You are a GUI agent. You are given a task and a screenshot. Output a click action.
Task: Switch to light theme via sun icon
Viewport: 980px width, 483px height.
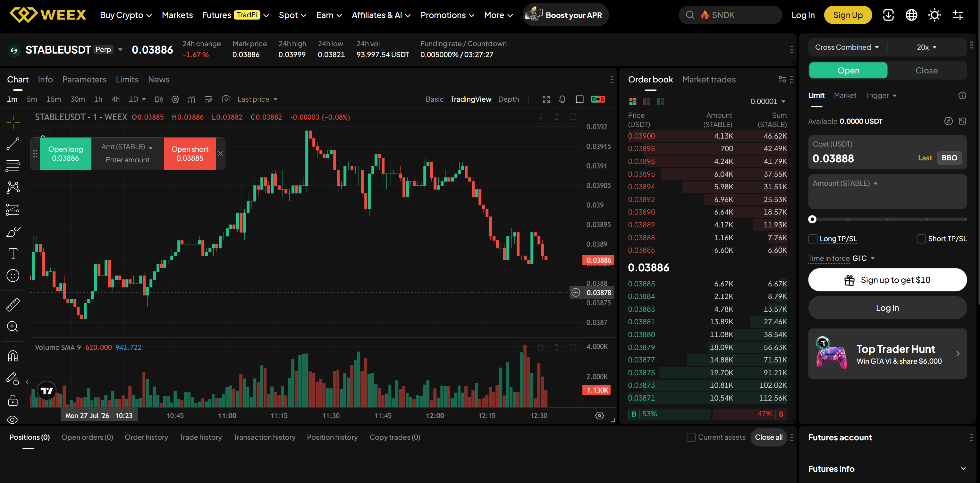pyautogui.click(x=934, y=15)
